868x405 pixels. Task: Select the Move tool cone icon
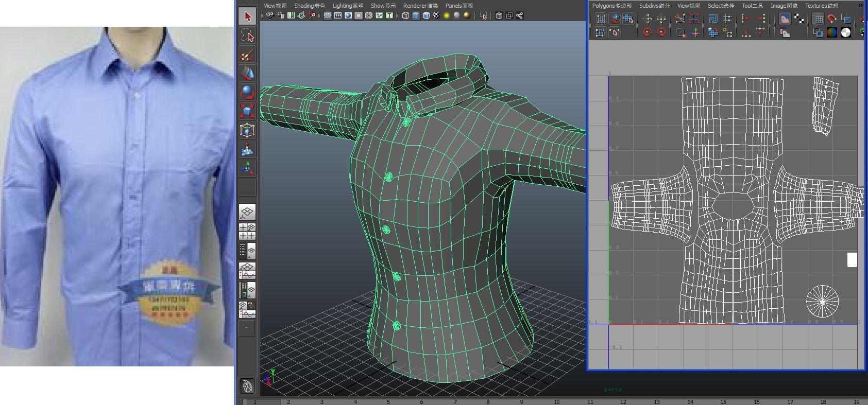(x=247, y=73)
